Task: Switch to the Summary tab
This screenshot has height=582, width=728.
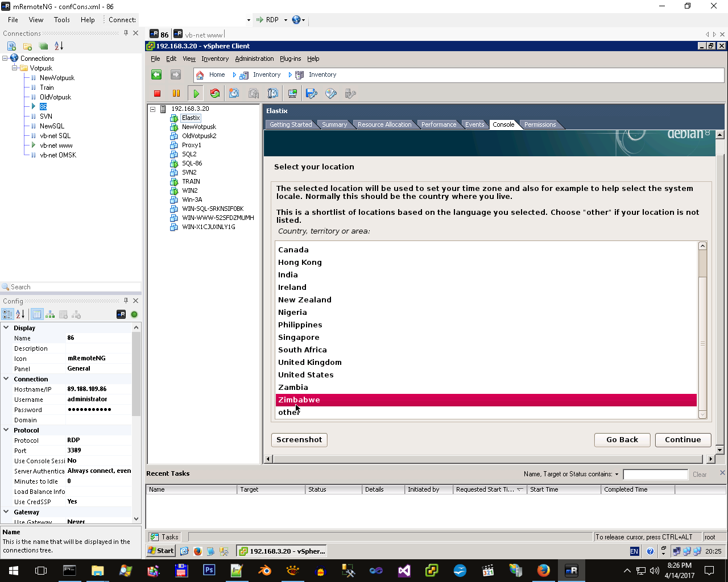Action: [x=334, y=124]
